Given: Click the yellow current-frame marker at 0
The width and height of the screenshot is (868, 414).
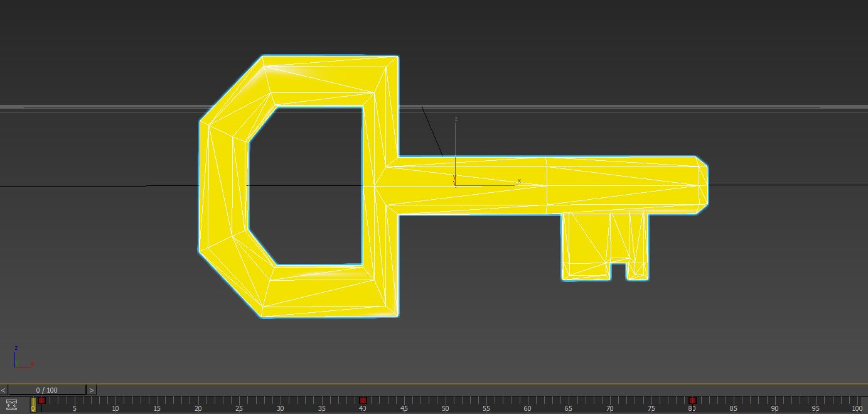Looking at the screenshot, I should click(33, 405).
